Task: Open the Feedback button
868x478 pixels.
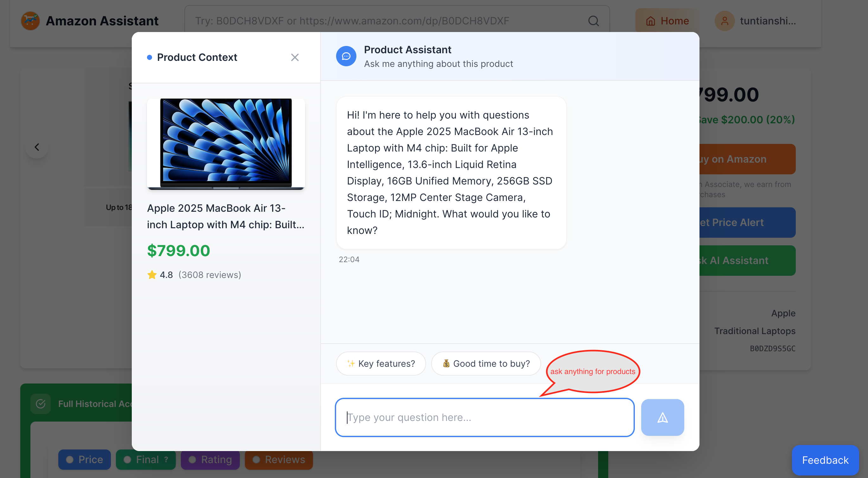Action: pos(825,460)
